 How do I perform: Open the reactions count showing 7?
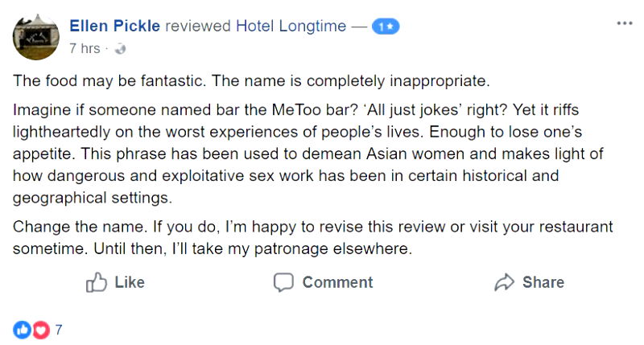coord(59,329)
